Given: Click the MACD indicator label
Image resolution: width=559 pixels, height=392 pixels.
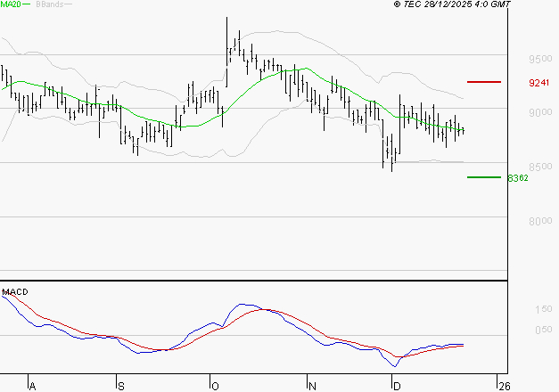Looking at the screenshot, I should point(15,292).
